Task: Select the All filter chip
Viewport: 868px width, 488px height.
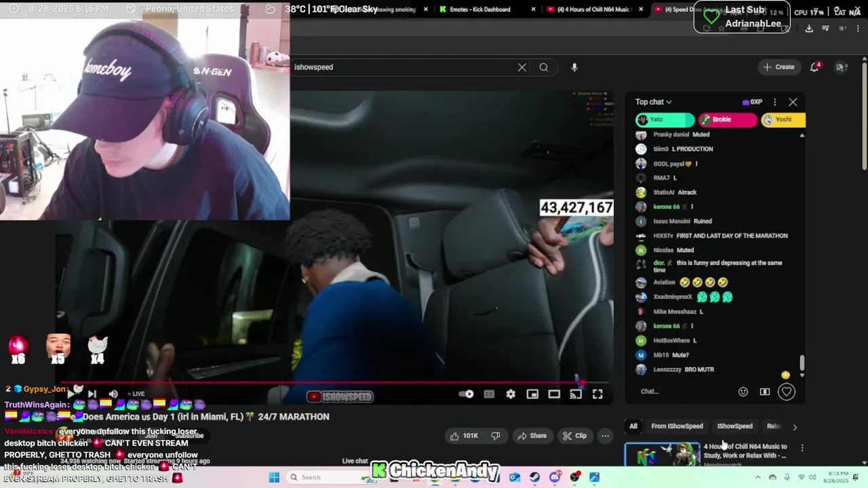Action: click(633, 426)
